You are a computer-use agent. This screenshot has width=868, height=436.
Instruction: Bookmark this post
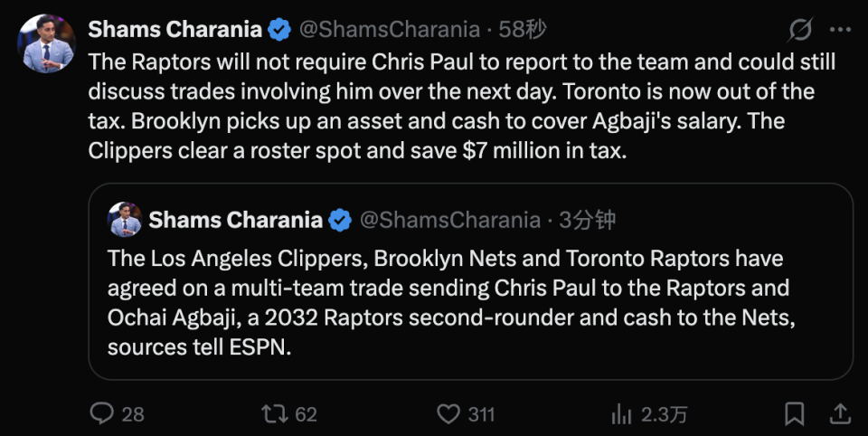point(795,414)
